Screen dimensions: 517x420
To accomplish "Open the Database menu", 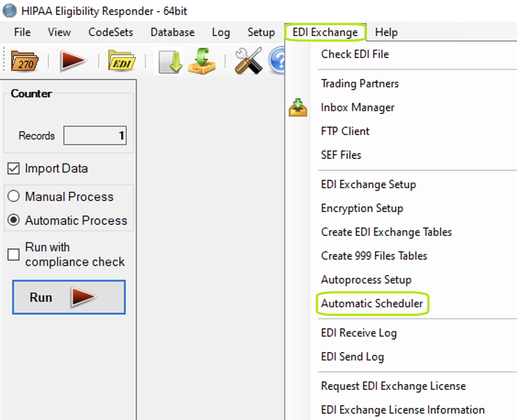I will click(173, 33).
